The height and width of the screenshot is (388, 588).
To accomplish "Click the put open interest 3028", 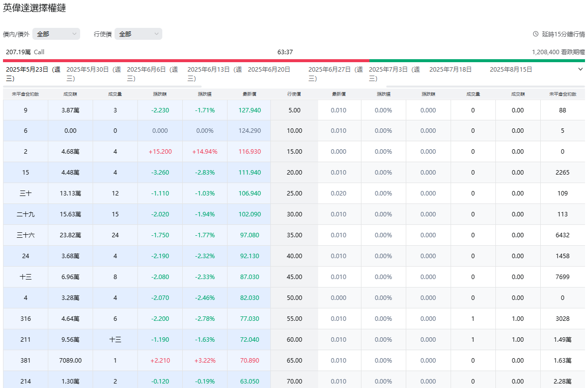I will pos(563,319).
